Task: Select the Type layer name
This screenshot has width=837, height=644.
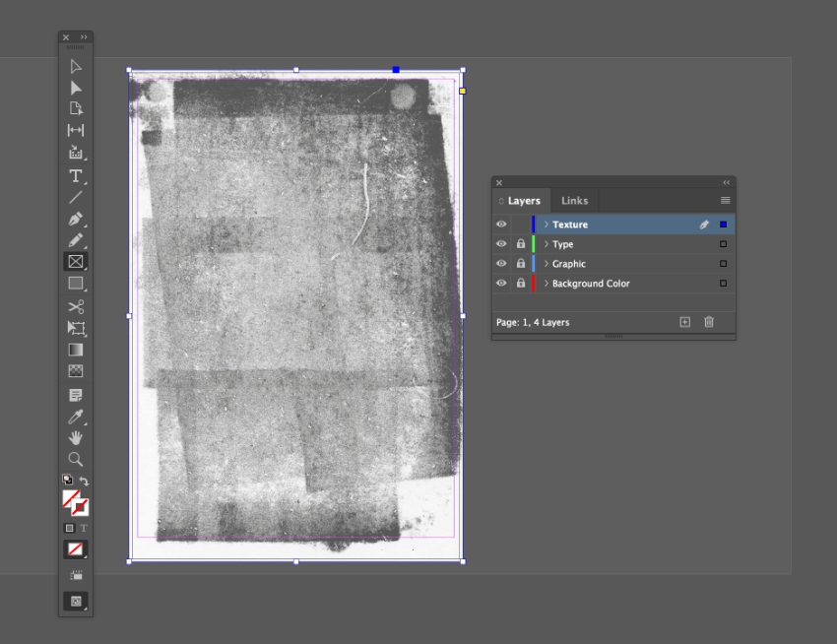Action: 562,244
